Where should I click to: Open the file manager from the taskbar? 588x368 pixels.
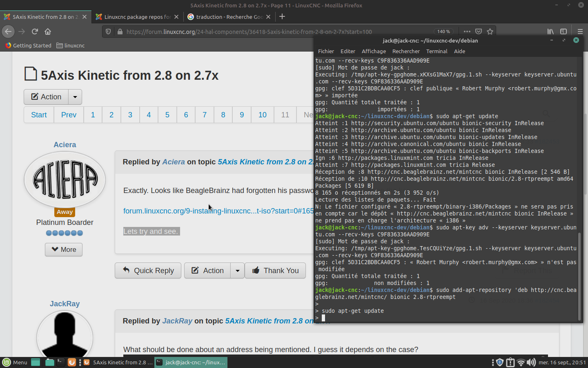(49, 362)
